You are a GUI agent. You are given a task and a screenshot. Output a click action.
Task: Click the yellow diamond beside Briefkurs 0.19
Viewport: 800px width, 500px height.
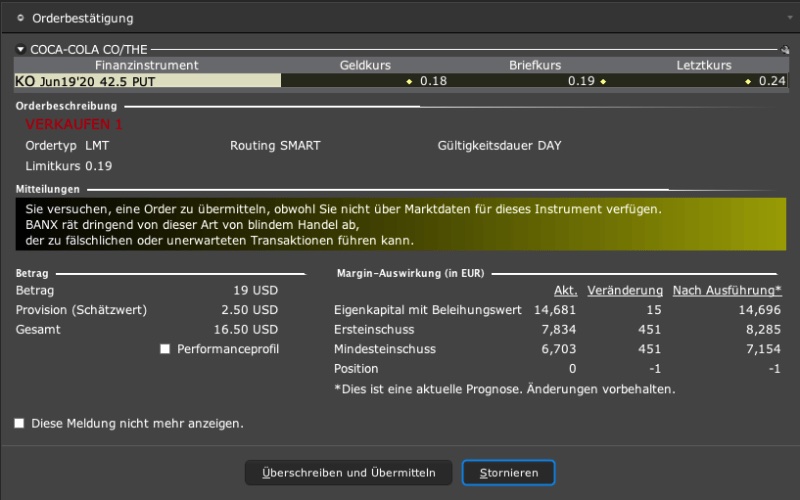pyautogui.click(x=603, y=81)
